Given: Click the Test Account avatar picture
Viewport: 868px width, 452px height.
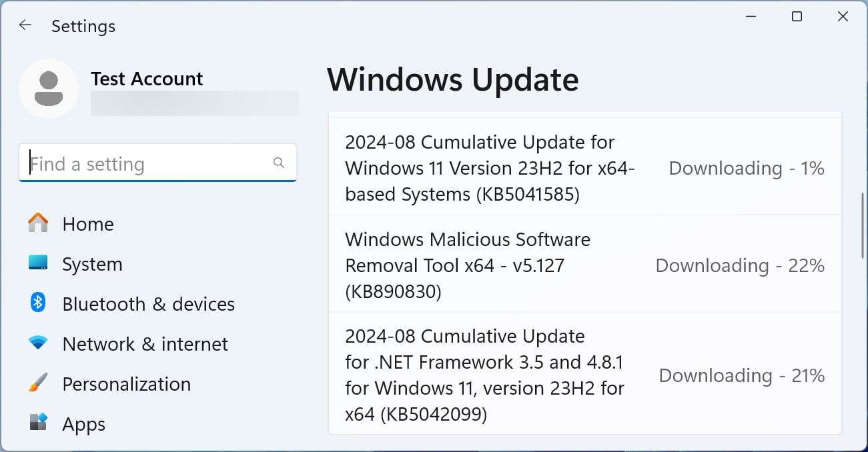Looking at the screenshot, I should pyautogui.click(x=49, y=89).
